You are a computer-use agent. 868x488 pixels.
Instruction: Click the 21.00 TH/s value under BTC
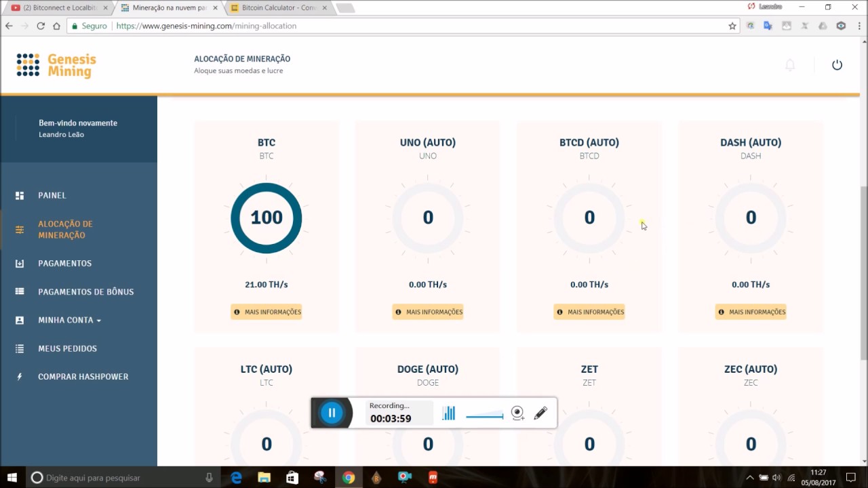[267, 285]
